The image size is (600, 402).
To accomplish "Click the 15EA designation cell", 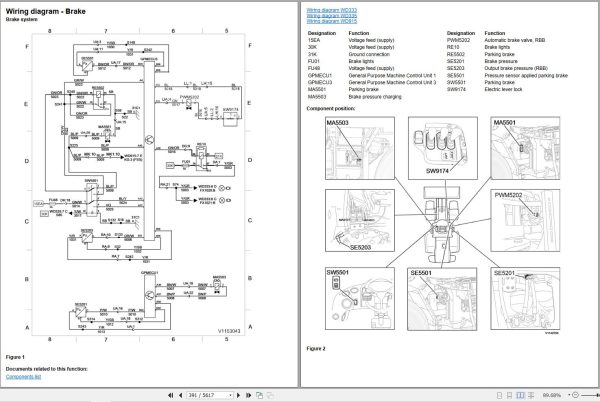I will pos(314,40).
